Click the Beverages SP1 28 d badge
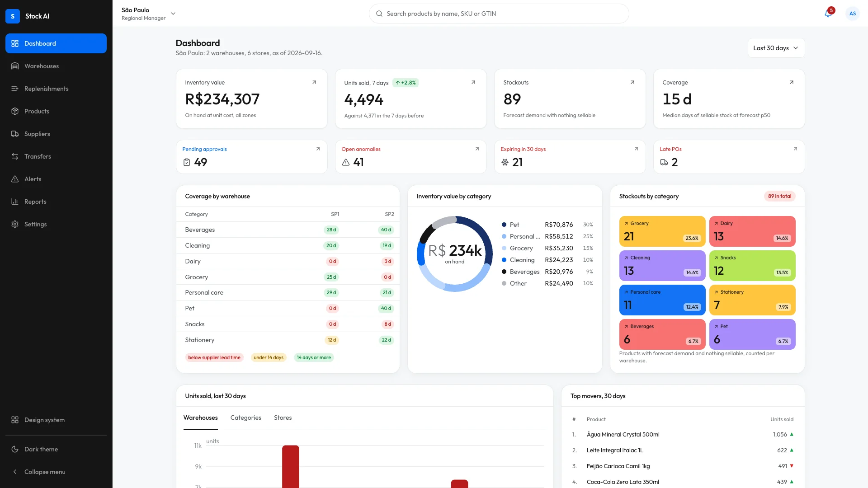This screenshot has height=488, width=868. point(331,230)
